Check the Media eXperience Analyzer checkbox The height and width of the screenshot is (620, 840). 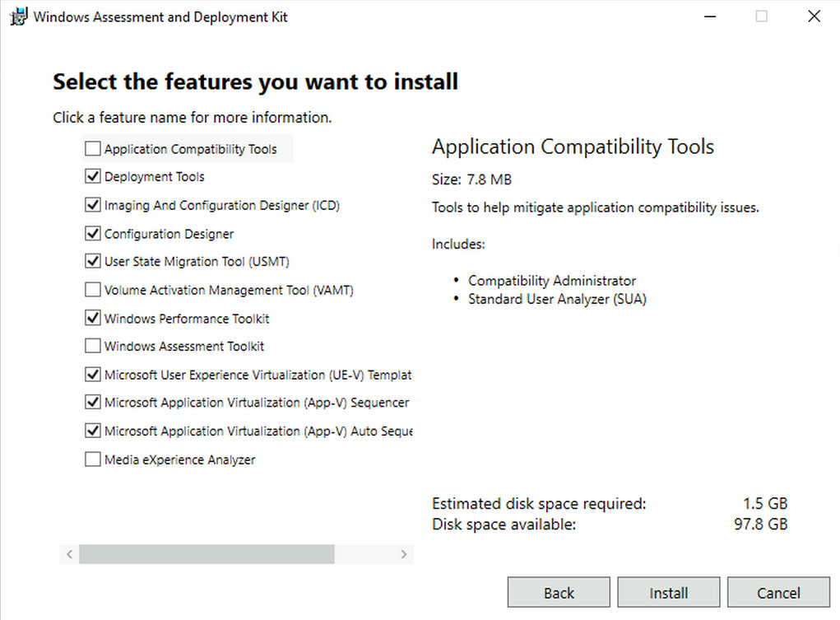pyautogui.click(x=93, y=459)
